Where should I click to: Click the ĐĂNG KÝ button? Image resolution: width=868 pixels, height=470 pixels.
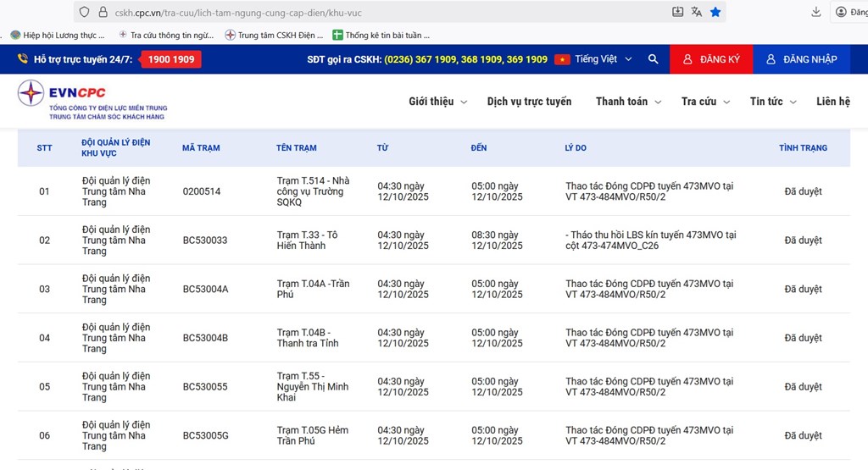pyautogui.click(x=711, y=59)
